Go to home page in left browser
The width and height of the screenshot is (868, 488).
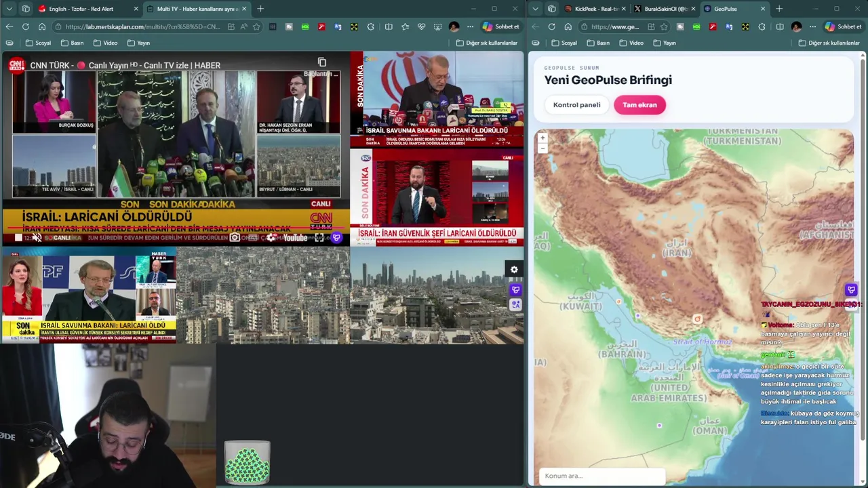tap(41, 26)
